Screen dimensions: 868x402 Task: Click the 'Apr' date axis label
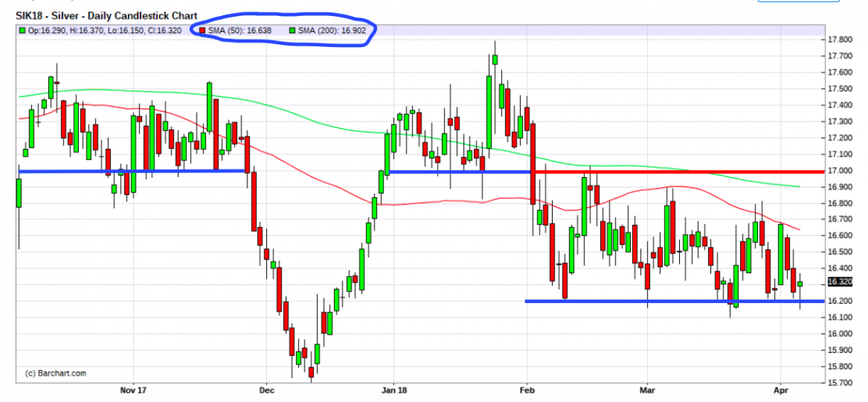point(782,391)
